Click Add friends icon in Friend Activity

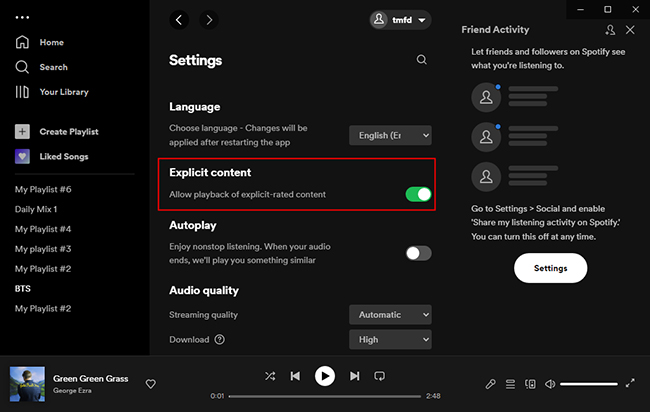[610, 30]
